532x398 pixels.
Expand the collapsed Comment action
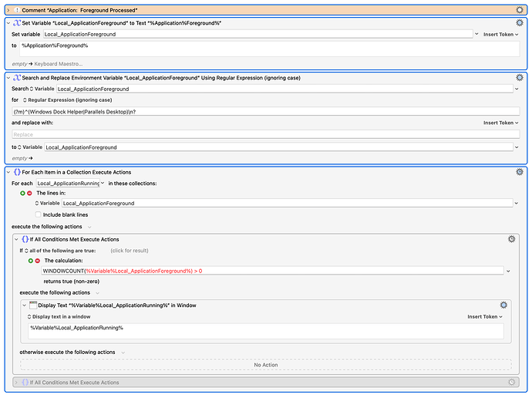tap(8, 9)
